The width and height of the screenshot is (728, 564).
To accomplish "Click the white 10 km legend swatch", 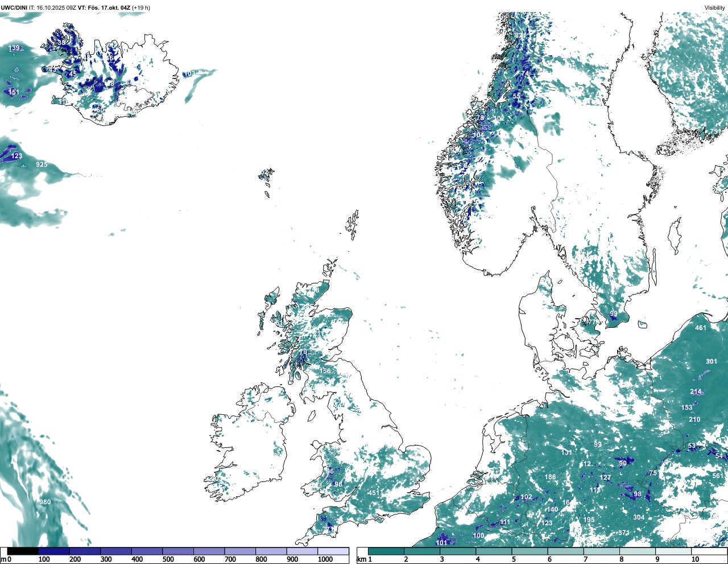I will [710, 551].
